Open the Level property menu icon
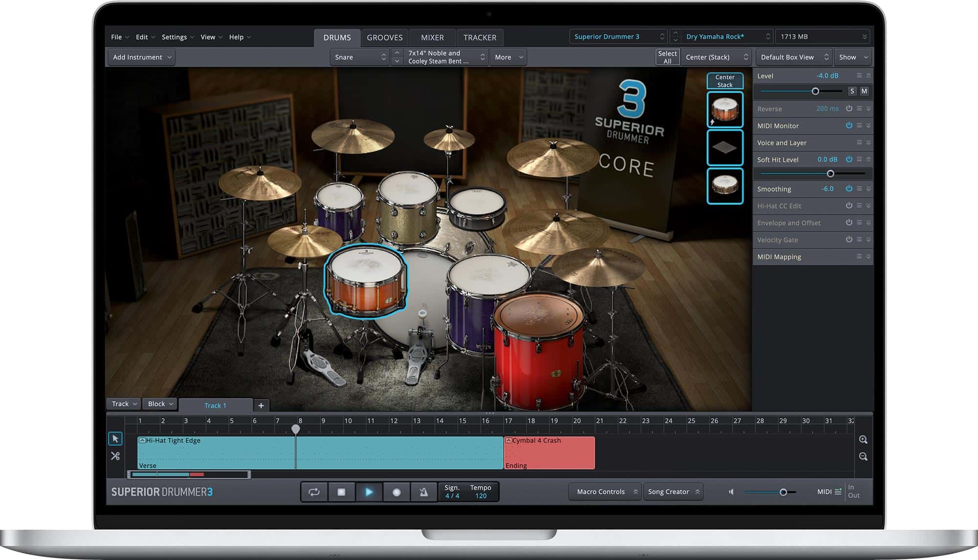This screenshot has width=978, height=560. (x=859, y=75)
